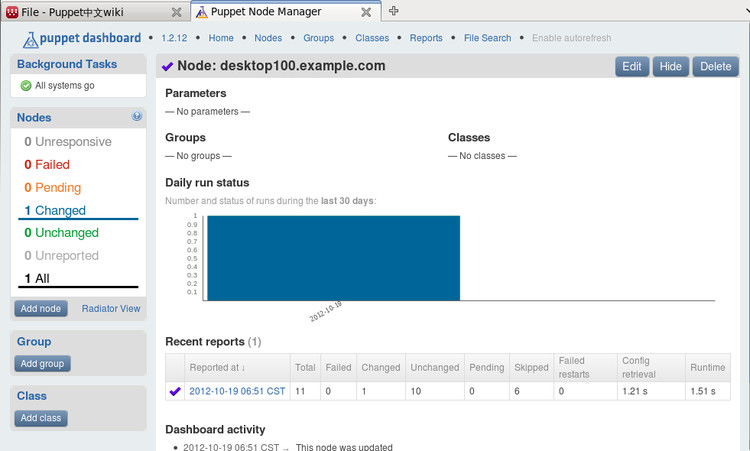Open report 2012-10-19 06:51 CST
This screenshot has width=750, height=451.
(x=237, y=391)
